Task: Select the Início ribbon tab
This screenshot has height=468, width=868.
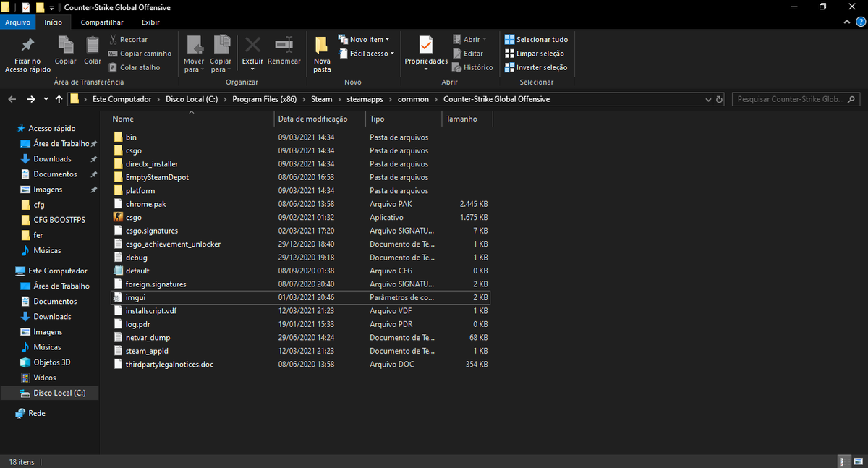Action: [x=53, y=22]
